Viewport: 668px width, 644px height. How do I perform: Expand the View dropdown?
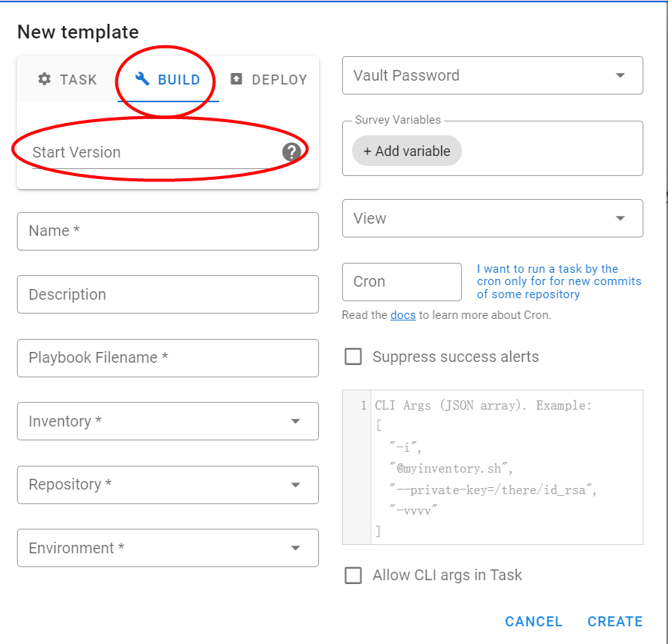point(620,218)
